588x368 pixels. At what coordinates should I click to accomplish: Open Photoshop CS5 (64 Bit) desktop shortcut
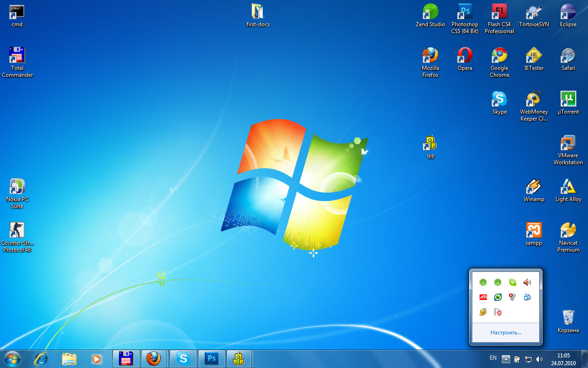[x=465, y=19]
